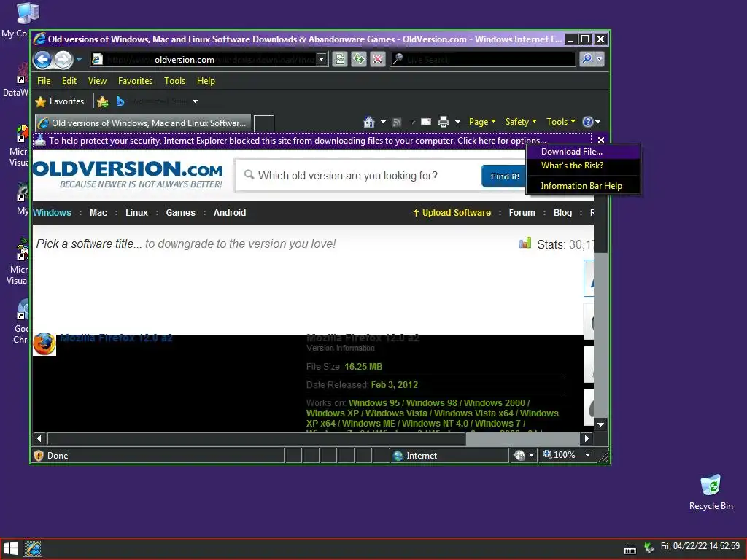Open the File menu
Image resolution: width=747 pixels, height=560 pixels.
[44, 81]
